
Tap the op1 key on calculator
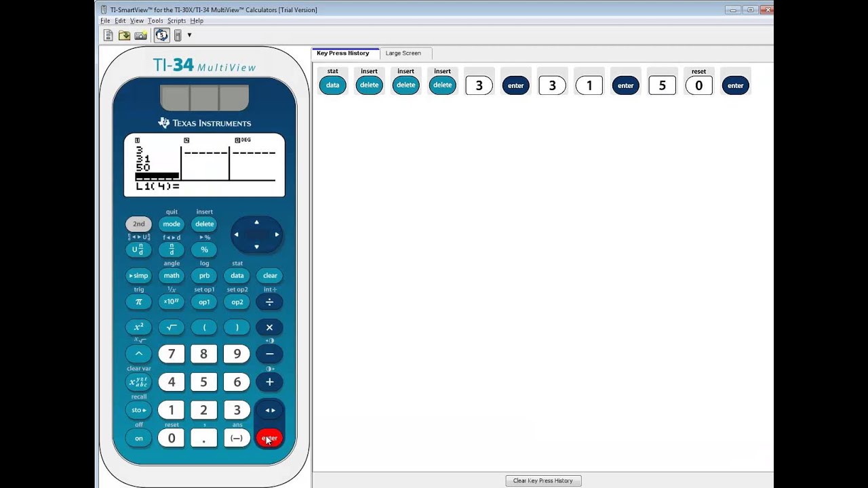point(204,302)
